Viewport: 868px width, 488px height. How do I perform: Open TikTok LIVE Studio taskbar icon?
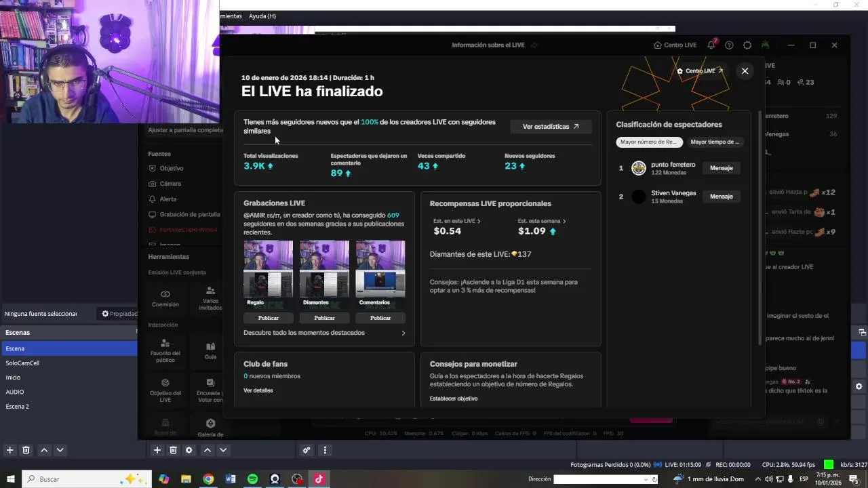(x=319, y=479)
